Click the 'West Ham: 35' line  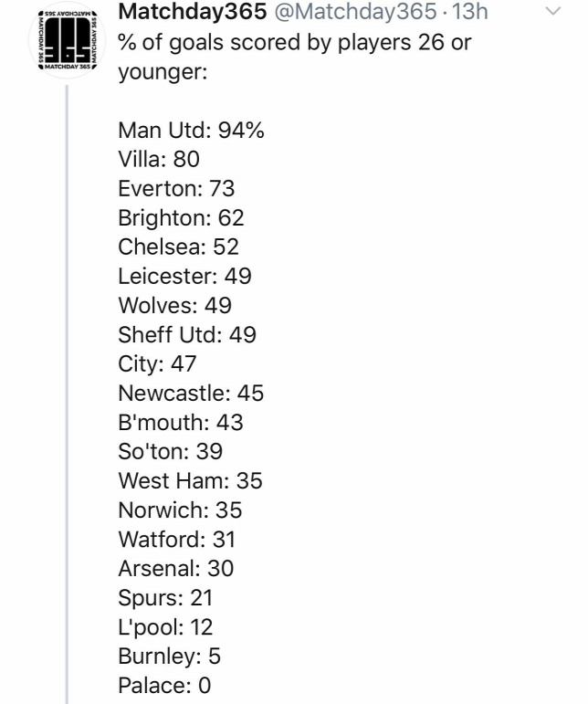pyautogui.click(x=190, y=481)
